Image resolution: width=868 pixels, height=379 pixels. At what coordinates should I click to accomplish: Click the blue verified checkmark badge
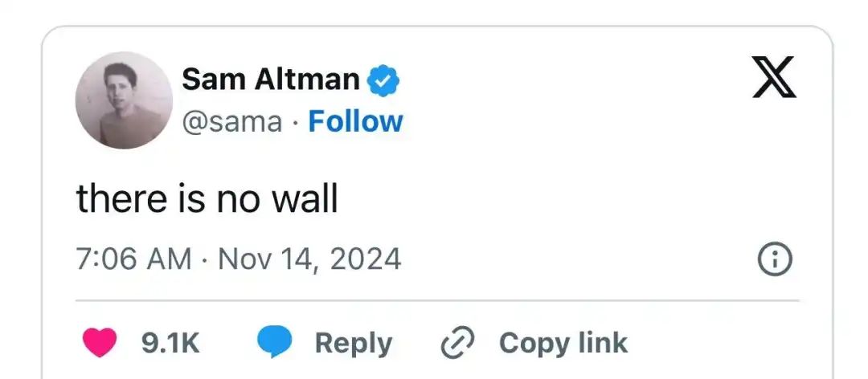(383, 80)
